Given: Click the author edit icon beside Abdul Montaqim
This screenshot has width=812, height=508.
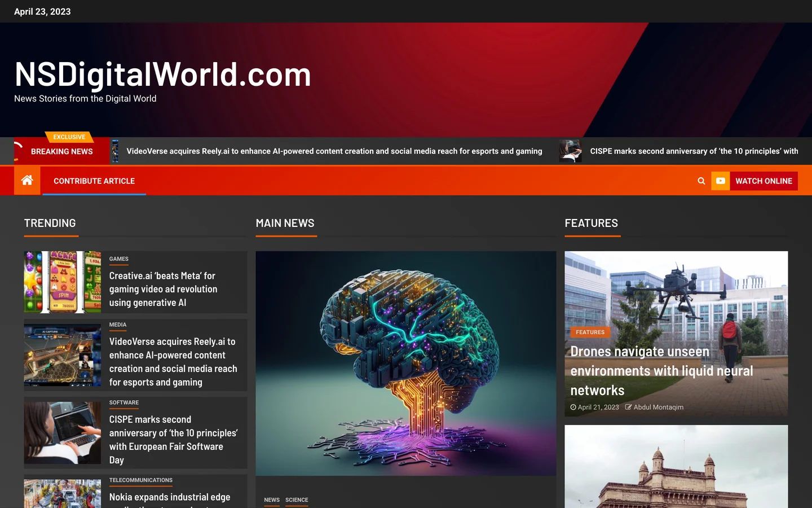Looking at the screenshot, I should click(628, 407).
